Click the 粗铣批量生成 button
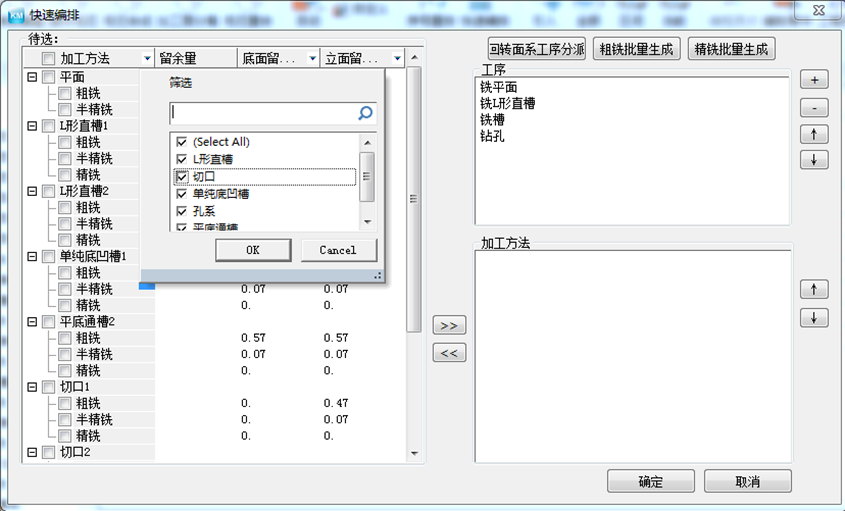The width and height of the screenshot is (845, 511). pos(636,49)
